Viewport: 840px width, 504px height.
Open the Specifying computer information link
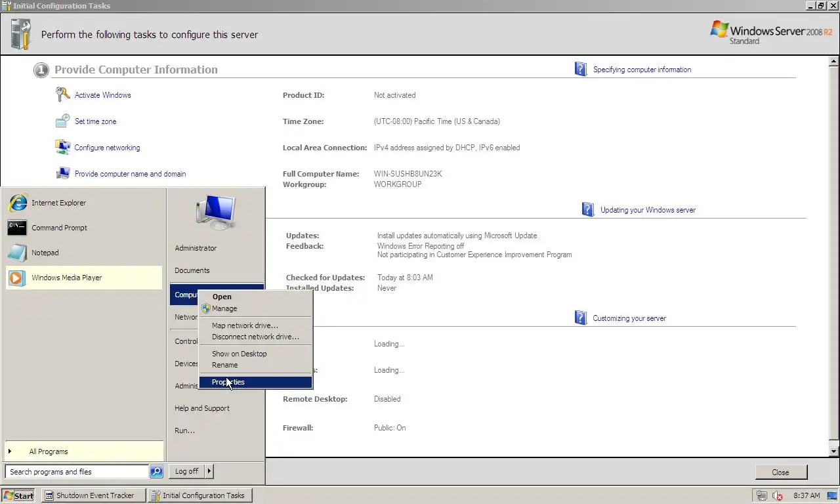tap(642, 70)
